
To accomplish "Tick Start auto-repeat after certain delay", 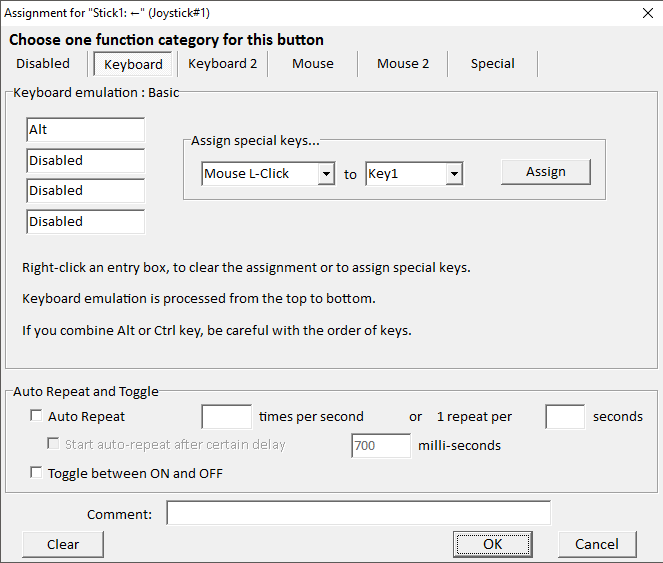I will 54,445.
